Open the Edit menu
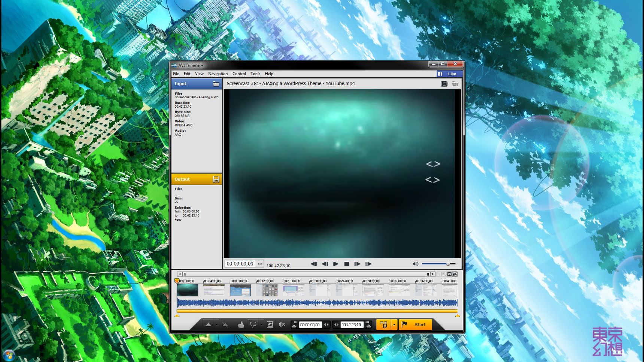The image size is (644, 362). pos(187,74)
